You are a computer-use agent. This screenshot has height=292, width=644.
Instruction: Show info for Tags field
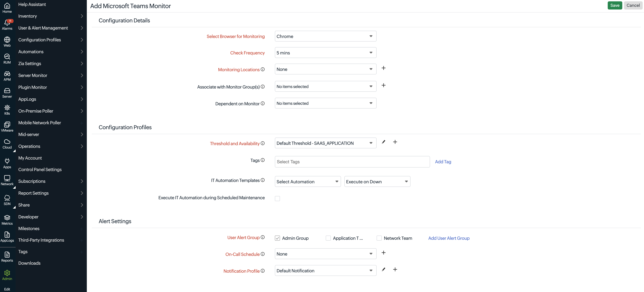[x=262, y=160]
